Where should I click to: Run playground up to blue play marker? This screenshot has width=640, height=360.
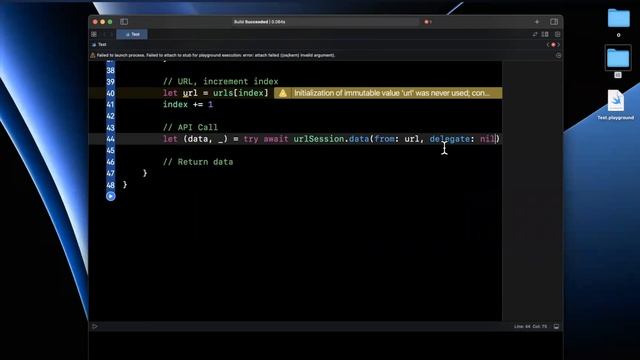(x=111, y=196)
